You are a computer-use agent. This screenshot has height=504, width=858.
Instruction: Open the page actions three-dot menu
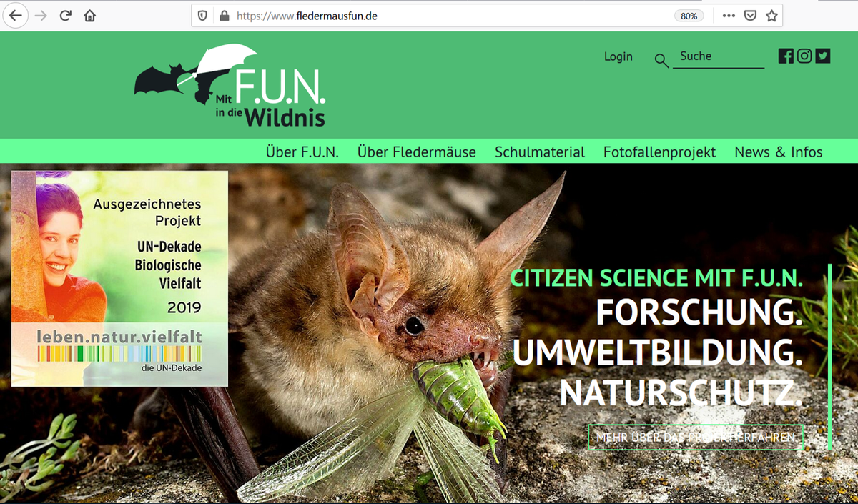click(x=728, y=16)
